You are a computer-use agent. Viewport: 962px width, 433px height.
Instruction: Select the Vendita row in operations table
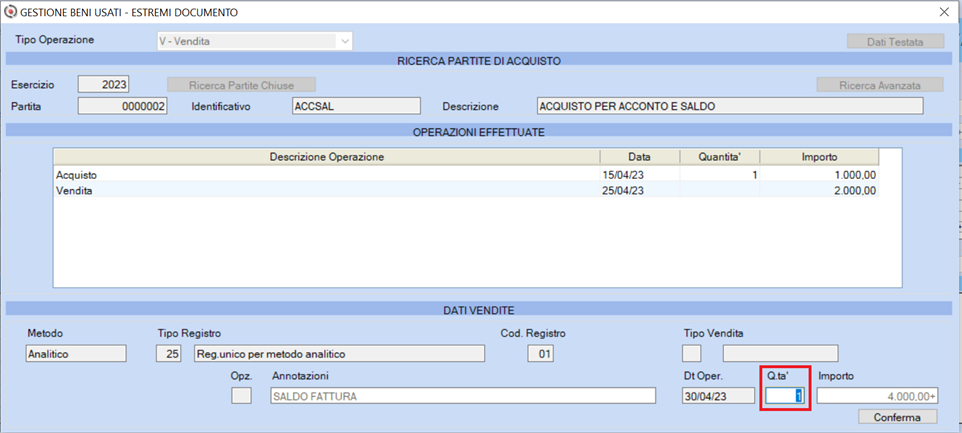[x=466, y=191]
